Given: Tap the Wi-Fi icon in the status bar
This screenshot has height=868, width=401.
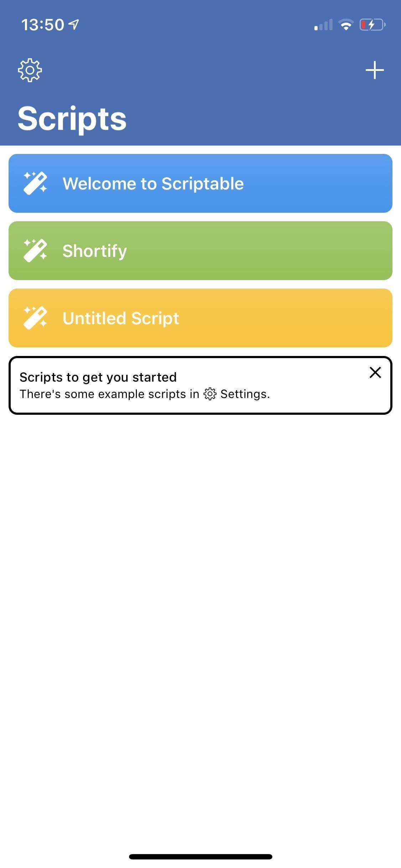Looking at the screenshot, I should (345, 25).
